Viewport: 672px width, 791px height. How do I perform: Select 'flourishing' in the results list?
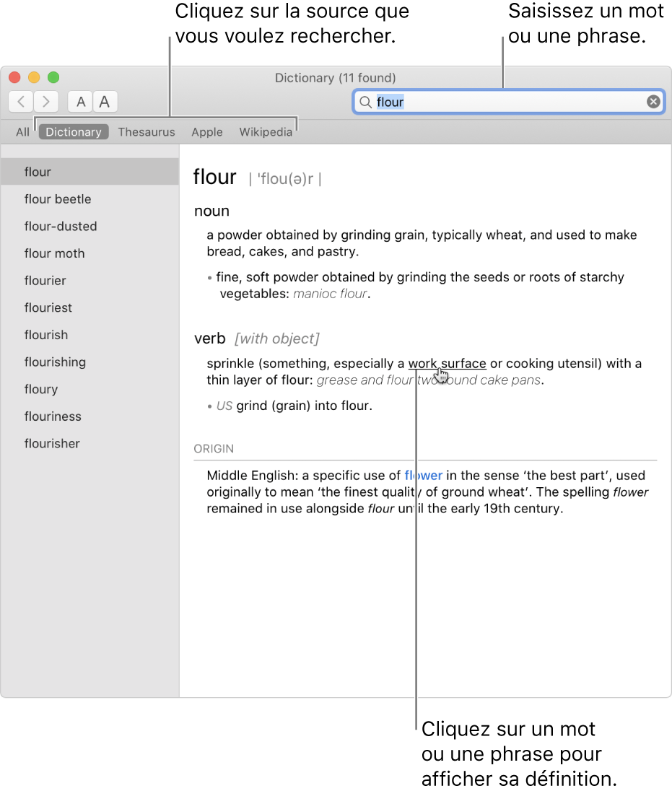coord(90,362)
